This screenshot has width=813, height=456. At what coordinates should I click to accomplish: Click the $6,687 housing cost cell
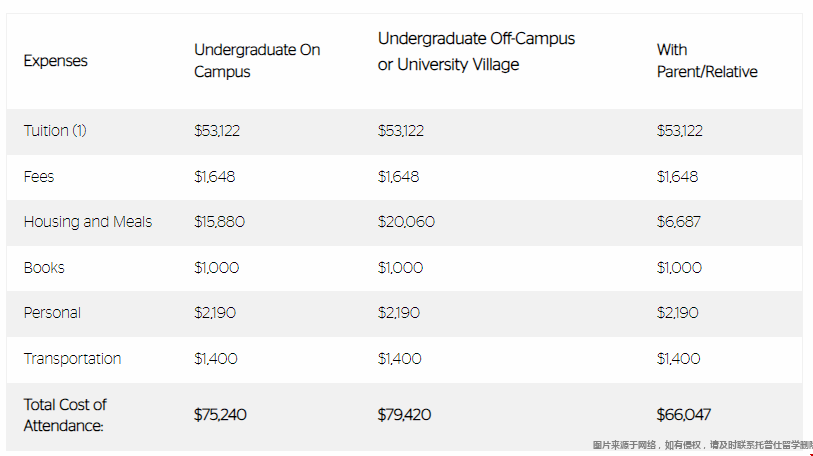(x=678, y=222)
